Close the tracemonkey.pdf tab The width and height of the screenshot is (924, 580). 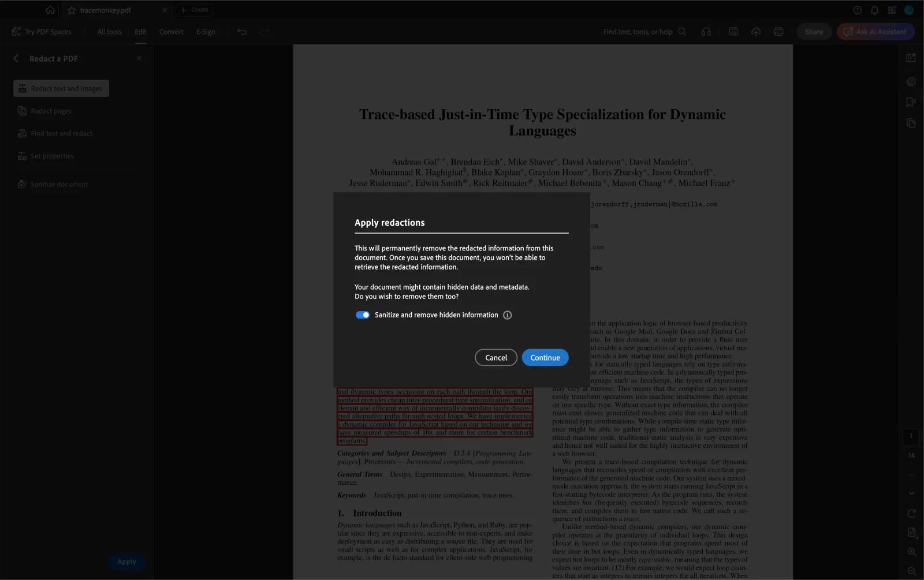(x=165, y=10)
